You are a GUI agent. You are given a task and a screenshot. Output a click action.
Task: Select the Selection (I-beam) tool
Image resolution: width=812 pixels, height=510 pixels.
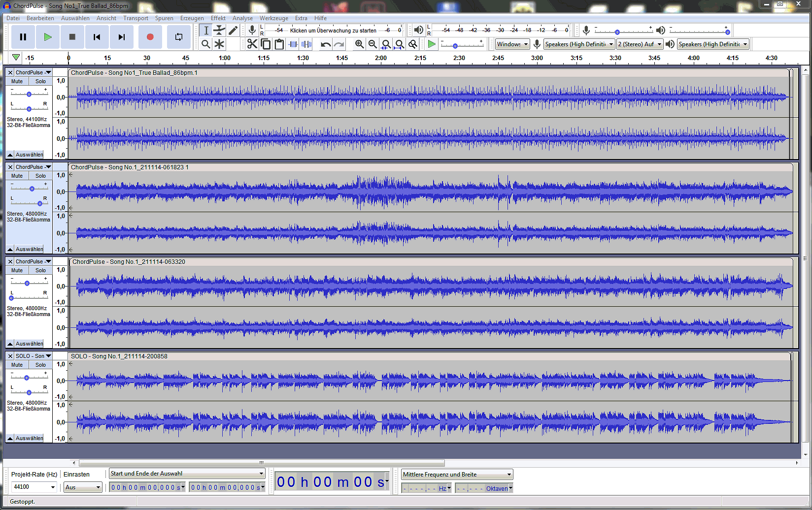pyautogui.click(x=206, y=31)
